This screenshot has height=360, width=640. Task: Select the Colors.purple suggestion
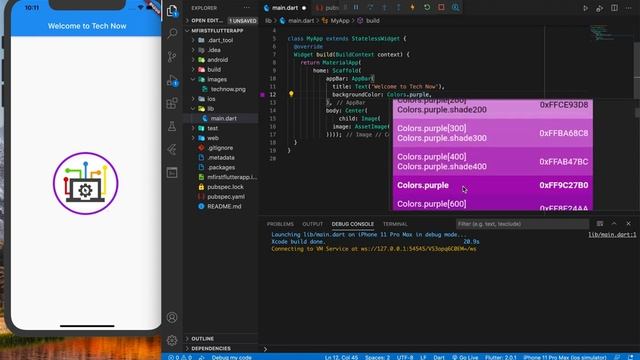[x=493, y=185]
